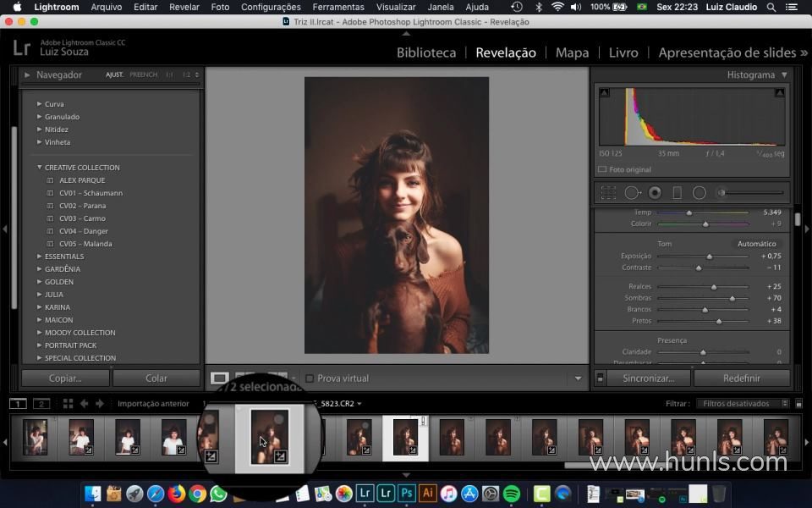Adjust the Exposição slider handle

point(710,256)
